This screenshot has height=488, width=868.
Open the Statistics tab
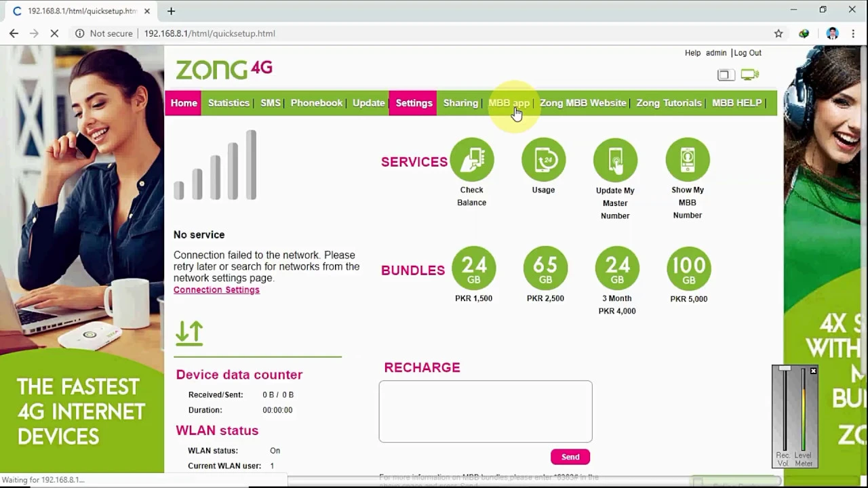[x=229, y=103]
